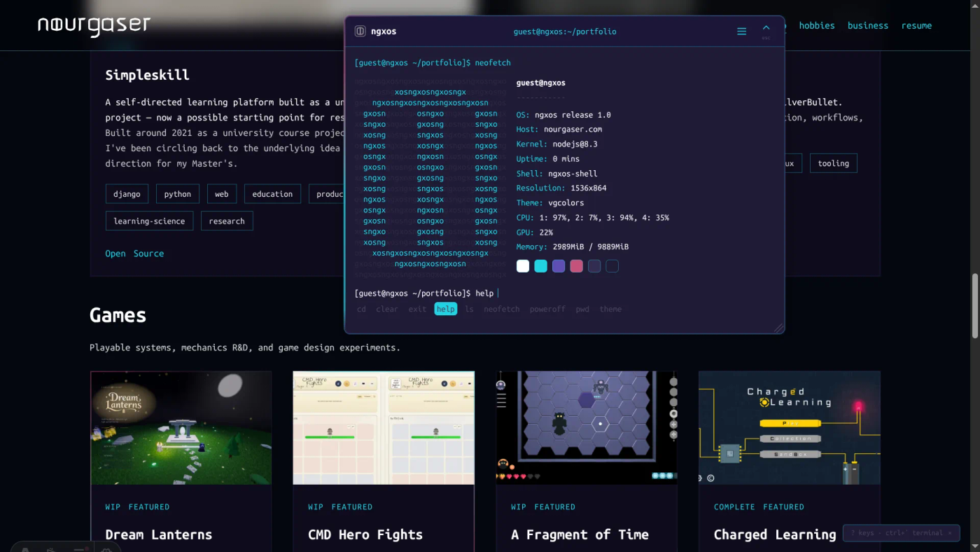Follow the Simpleskill 'Source' link

coord(148,254)
